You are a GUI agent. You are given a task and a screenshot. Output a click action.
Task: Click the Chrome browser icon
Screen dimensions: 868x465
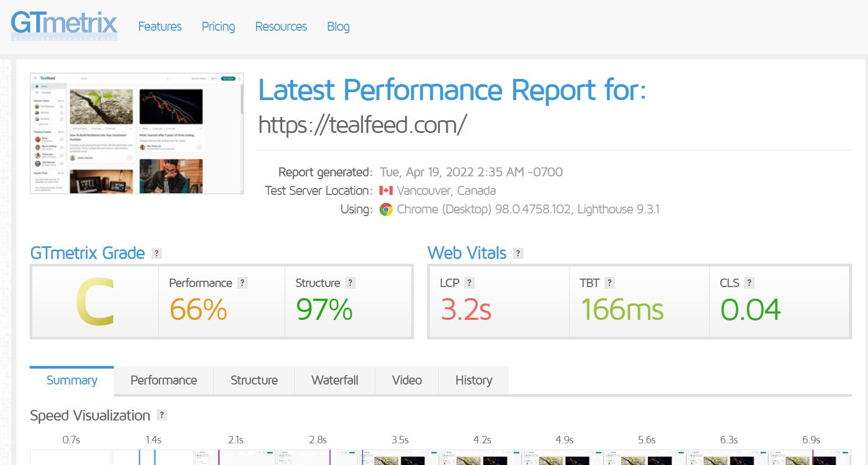pyautogui.click(x=386, y=210)
